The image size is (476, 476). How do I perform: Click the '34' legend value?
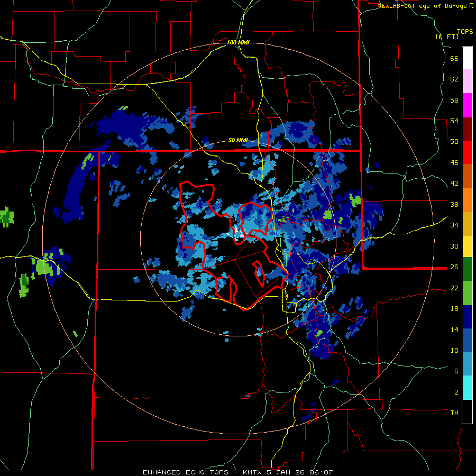tap(454, 225)
